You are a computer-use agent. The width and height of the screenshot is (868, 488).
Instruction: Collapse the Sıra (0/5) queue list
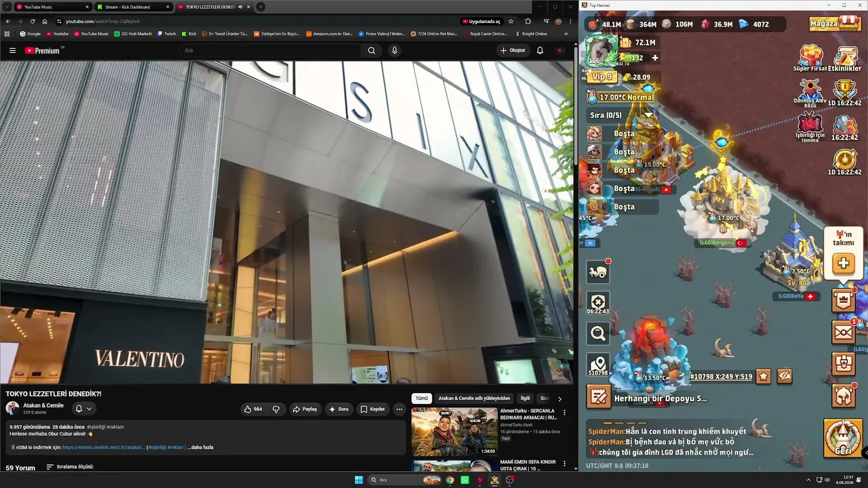coord(648,115)
